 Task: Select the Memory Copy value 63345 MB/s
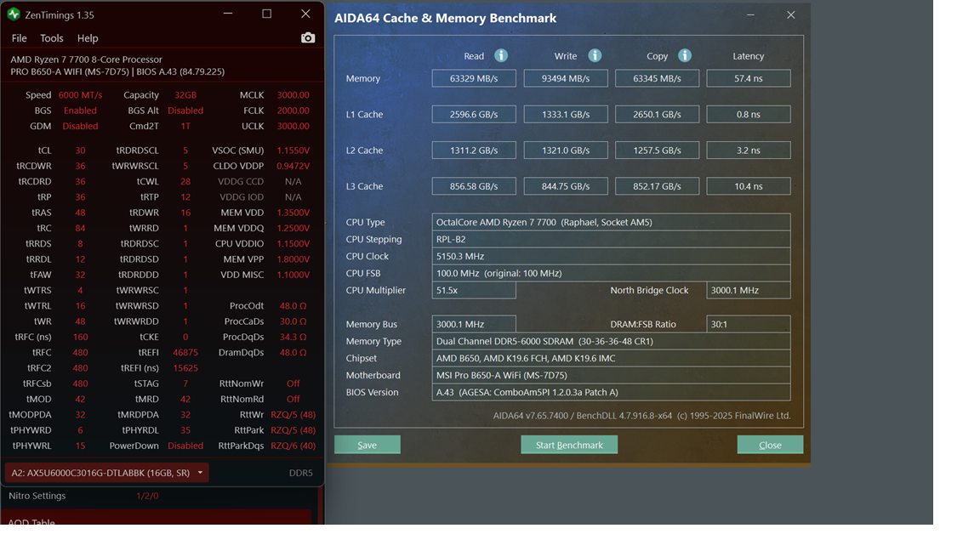(657, 78)
